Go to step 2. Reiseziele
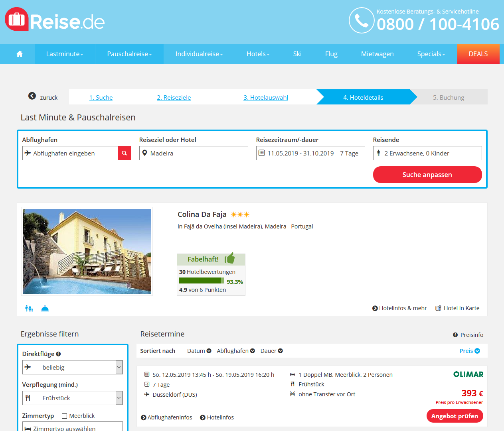This screenshot has width=504, height=431. (x=174, y=97)
